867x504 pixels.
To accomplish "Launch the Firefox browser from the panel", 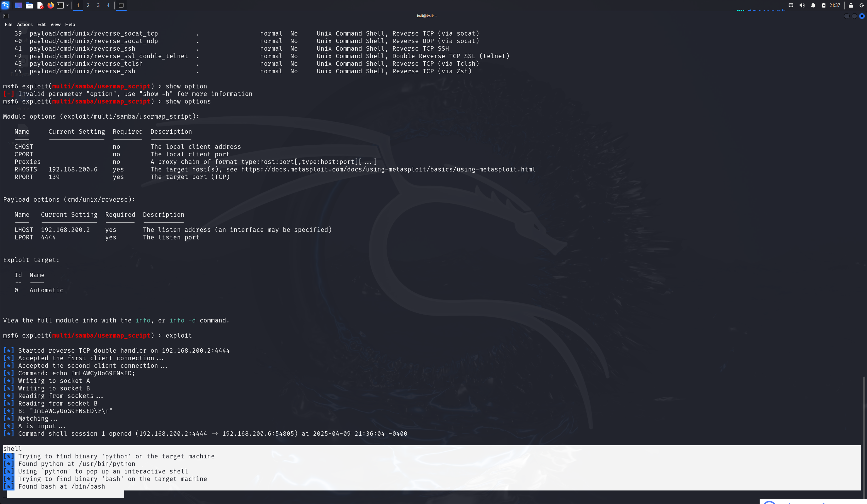I will [51, 5].
